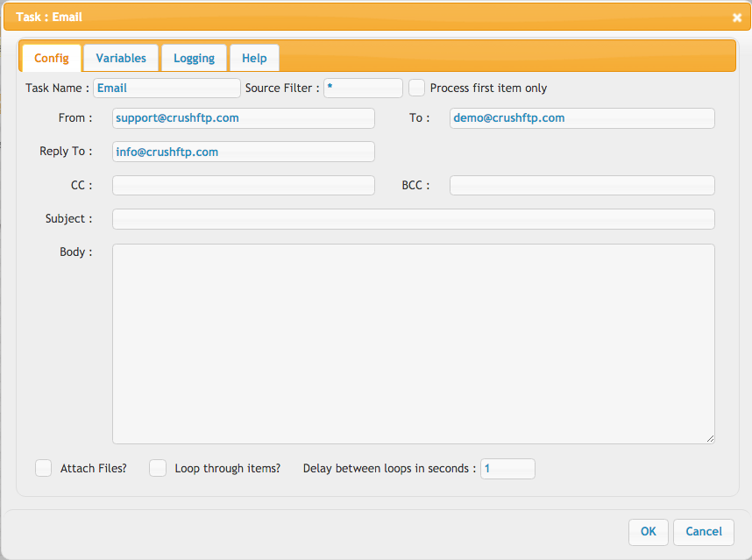The height and width of the screenshot is (560, 752).
Task: Enable Process first item only checkbox
Action: click(416, 89)
